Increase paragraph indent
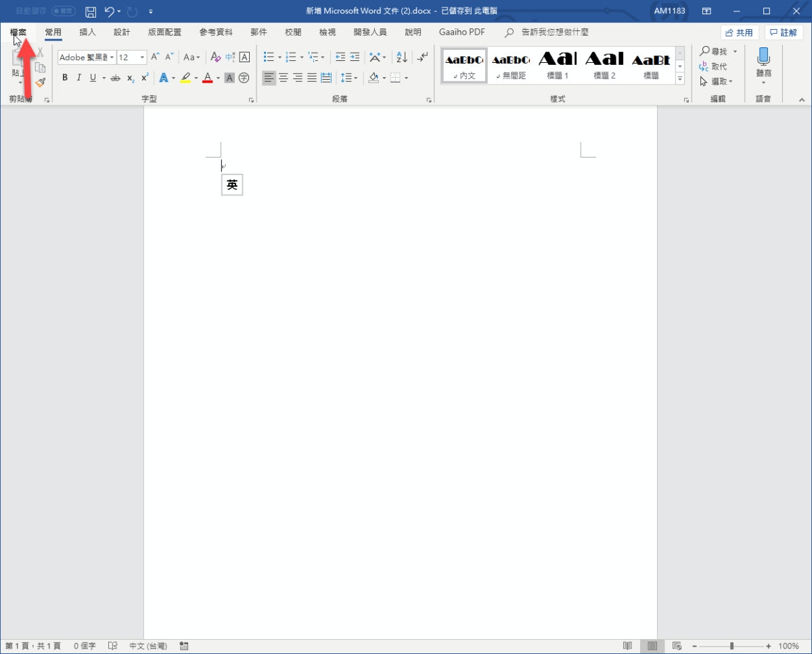This screenshot has height=654, width=812. point(355,57)
